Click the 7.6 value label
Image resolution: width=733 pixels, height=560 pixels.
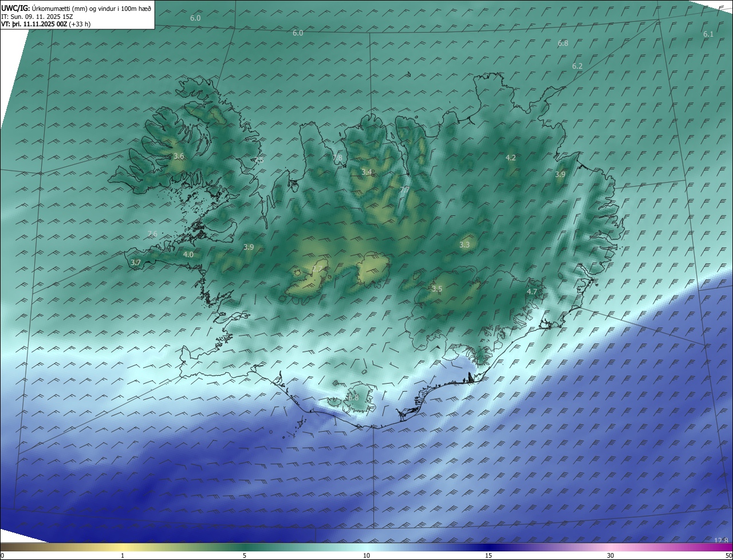pyautogui.click(x=152, y=234)
